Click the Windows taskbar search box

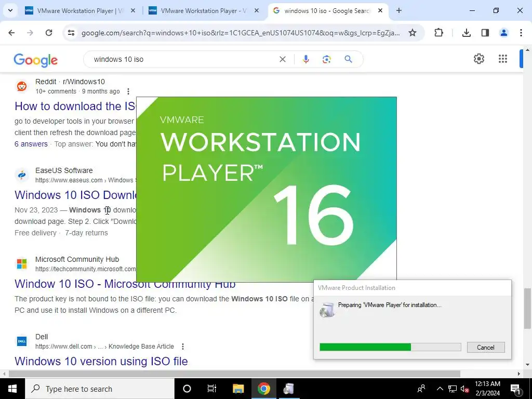(100, 389)
